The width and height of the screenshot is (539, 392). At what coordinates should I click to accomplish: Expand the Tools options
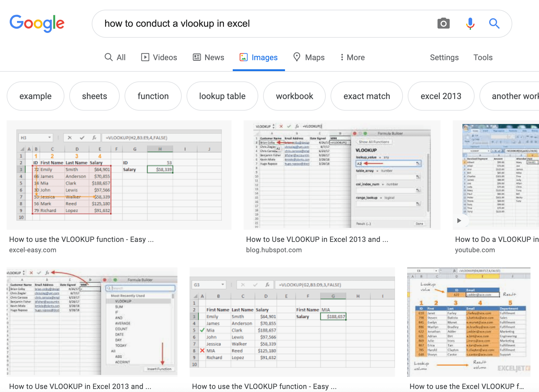(x=483, y=57)
